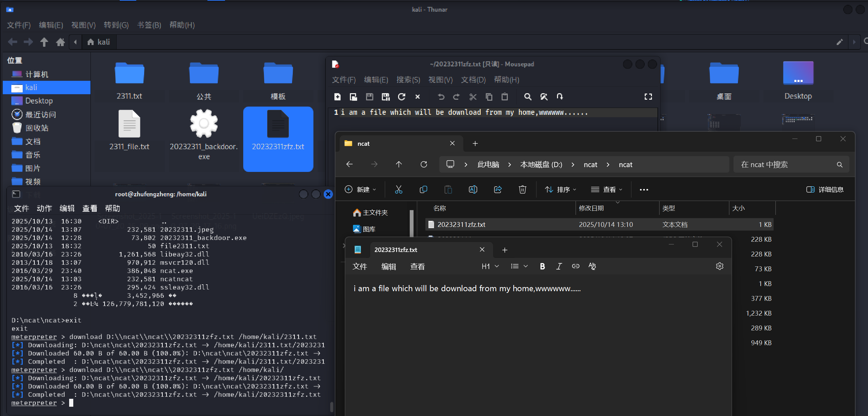Click Thunar's home folder icon
This screenshot has width=868, height=416.
[61, 42]
